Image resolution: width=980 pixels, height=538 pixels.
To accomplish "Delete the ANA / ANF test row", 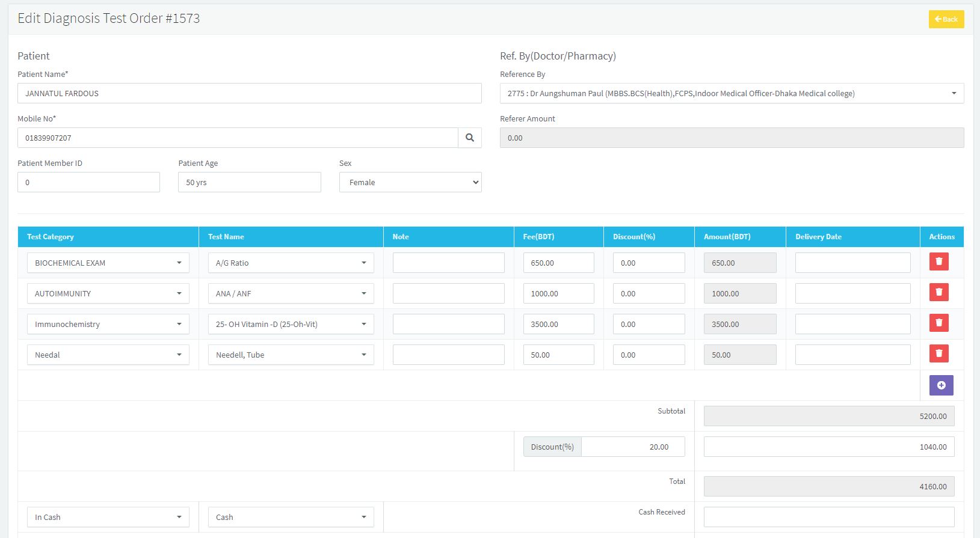I will pos(938,292).
